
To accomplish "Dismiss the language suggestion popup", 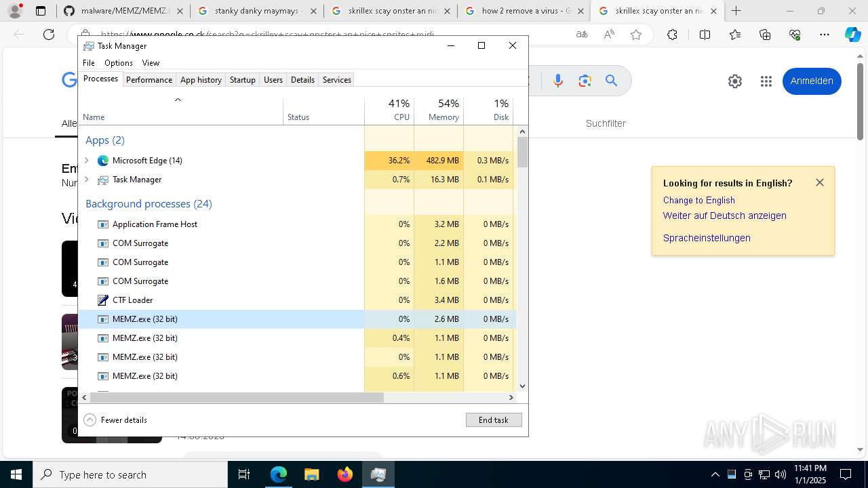I will pos(820,182).
